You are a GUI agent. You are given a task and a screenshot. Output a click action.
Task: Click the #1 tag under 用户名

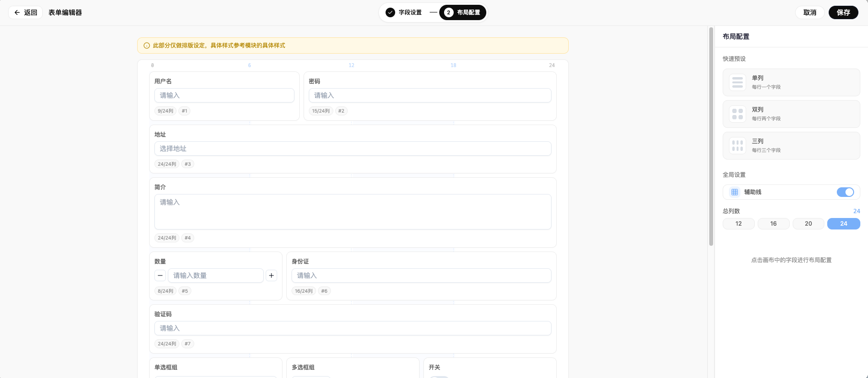[185, 111]
